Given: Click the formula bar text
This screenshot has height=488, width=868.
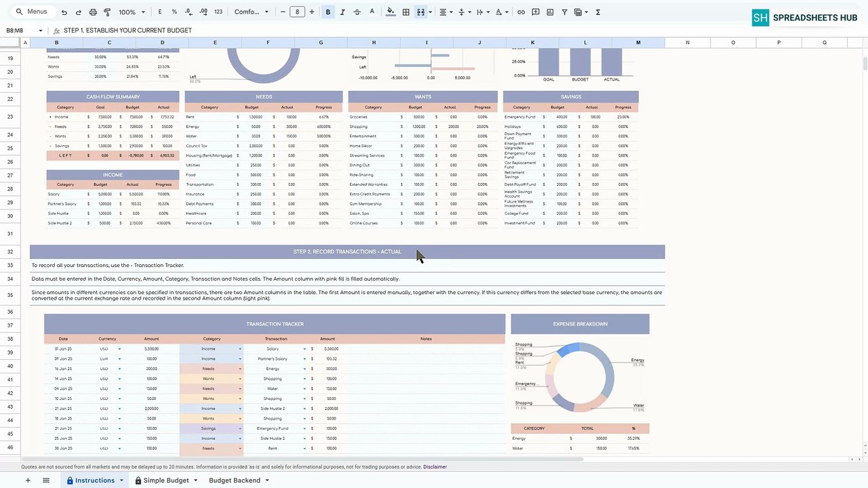Looking at the screenshot, I should [128, 30].
